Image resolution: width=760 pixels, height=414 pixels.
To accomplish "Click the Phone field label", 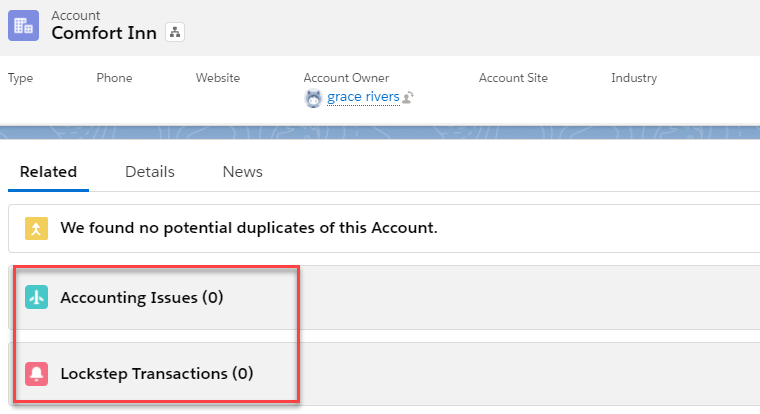I will tap(114, 78).
